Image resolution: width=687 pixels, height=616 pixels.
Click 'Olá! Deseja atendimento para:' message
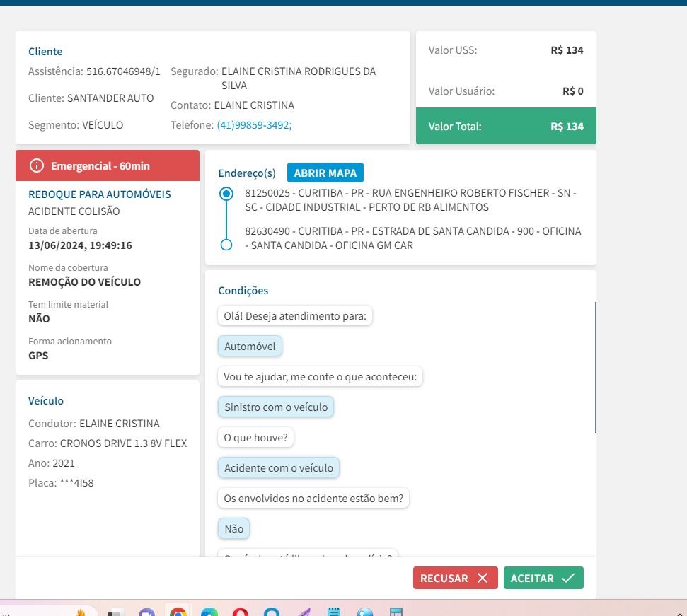(295, 316)
